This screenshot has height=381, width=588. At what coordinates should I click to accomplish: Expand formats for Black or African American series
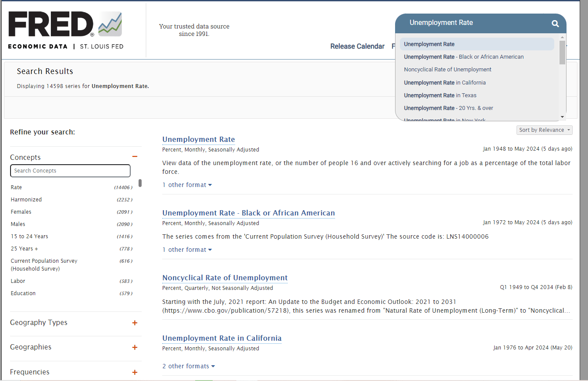coord(187,250)
